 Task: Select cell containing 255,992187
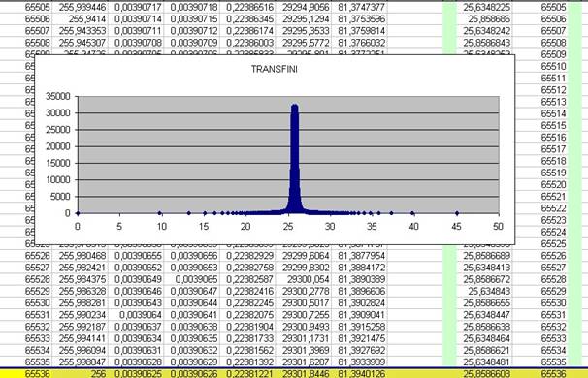click(x=81, y=327)
